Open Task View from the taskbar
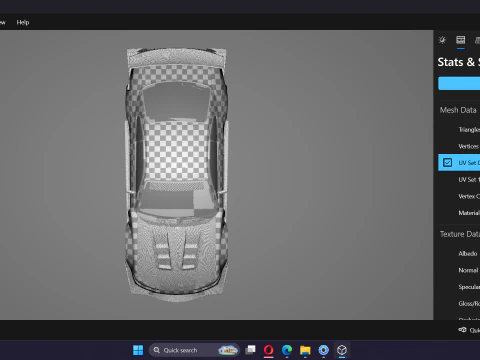Image resolution: width=480 pixels, height=360 pixels. [250, 350]
